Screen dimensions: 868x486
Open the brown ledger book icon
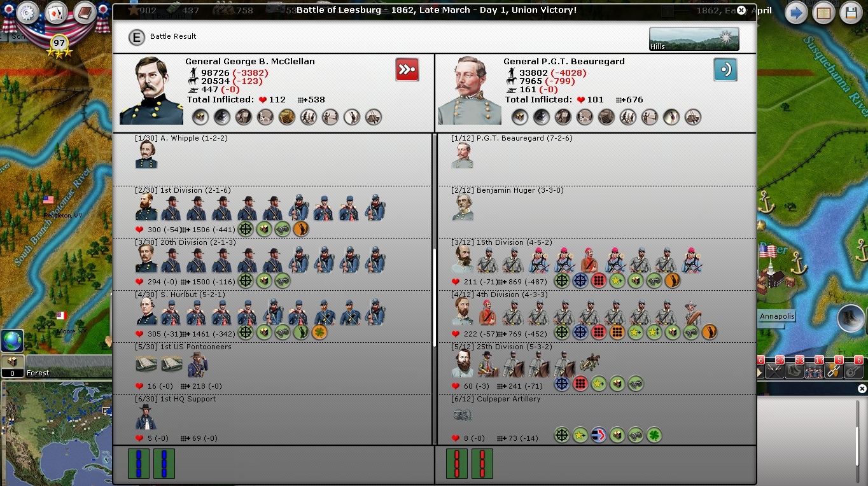click(84, 13)
